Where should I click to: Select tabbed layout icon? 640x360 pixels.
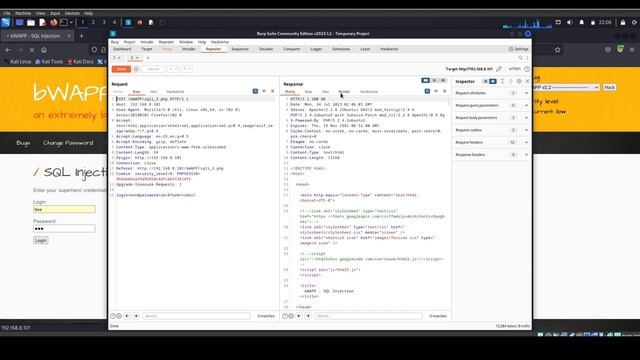click(443, 80)
